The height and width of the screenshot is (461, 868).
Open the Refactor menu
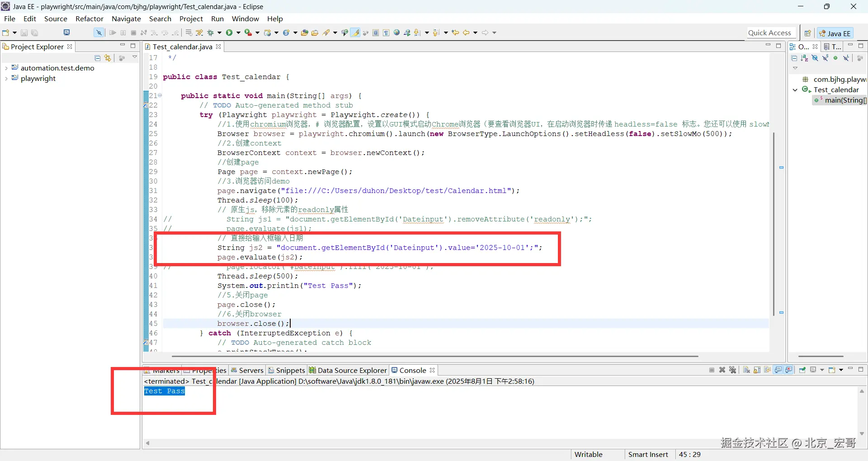90,19
